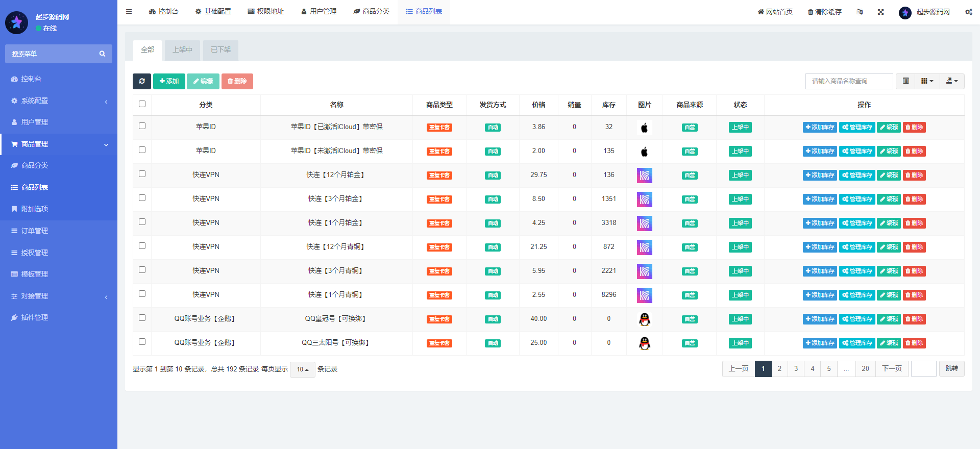
Task: Click QQ penguin image of QQ皇冠号 row
Action: coord(644,319)
